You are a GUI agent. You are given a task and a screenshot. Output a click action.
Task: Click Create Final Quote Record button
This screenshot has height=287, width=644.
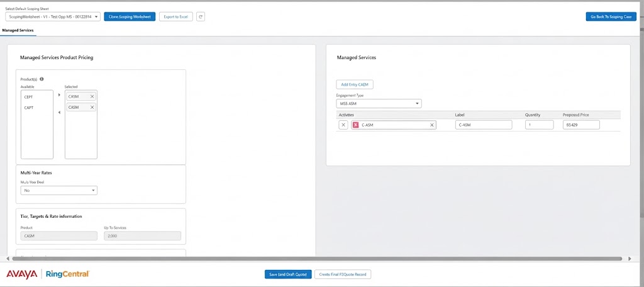point(343,274)
